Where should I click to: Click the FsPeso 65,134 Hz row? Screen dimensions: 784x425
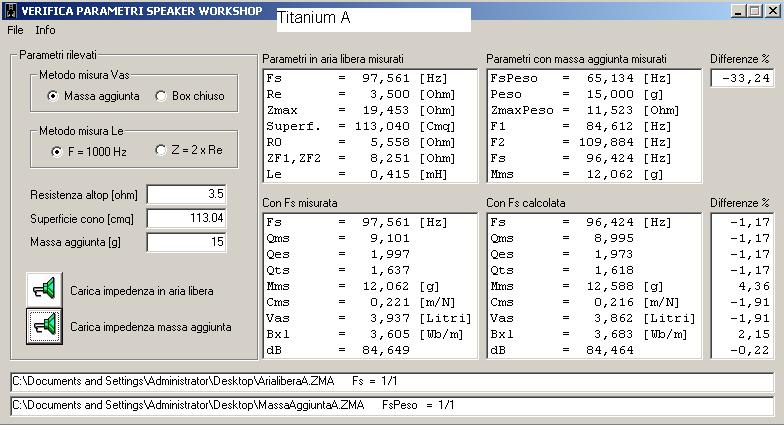click(581, 78)
